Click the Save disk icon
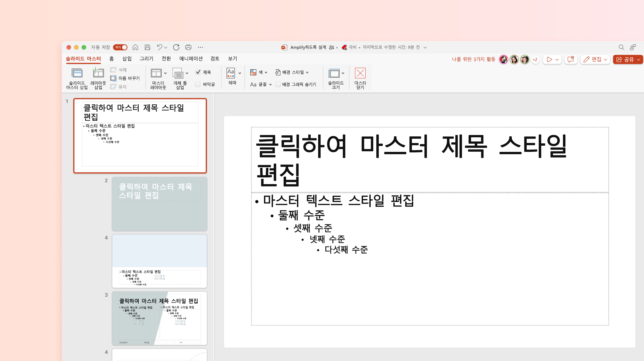The width and height of the screenshot is (644, 361). point(147,47)
